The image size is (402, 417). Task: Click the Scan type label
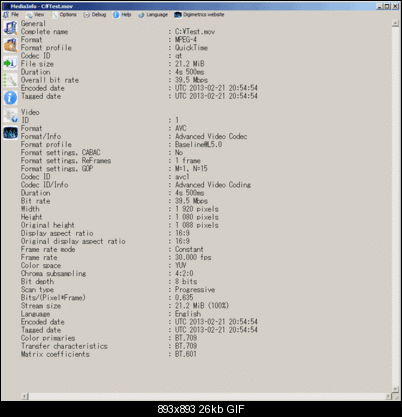click(37, 290)
